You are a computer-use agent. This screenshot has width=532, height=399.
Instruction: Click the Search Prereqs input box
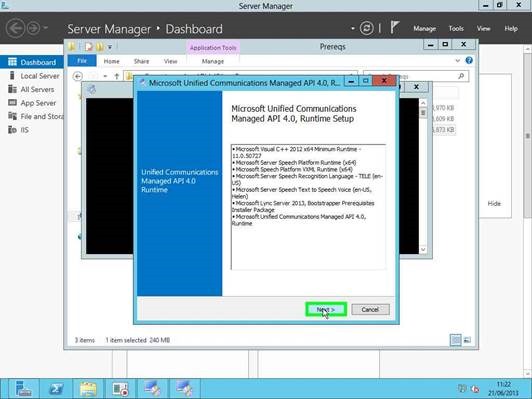[416, 76]
